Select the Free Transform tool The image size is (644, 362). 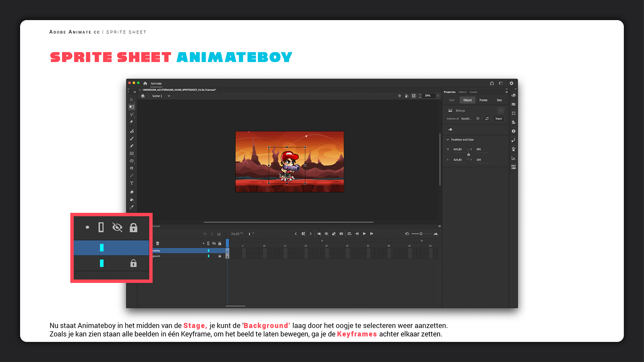pos(132,107)
